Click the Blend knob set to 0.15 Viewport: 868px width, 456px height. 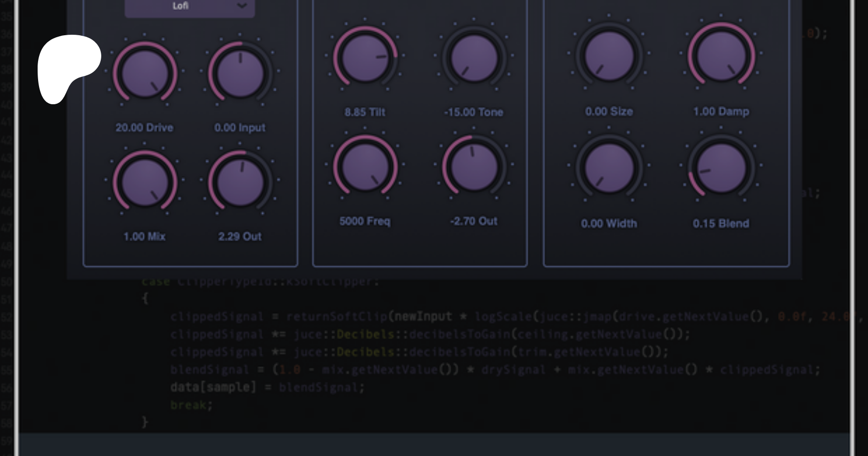pos(721,168)
